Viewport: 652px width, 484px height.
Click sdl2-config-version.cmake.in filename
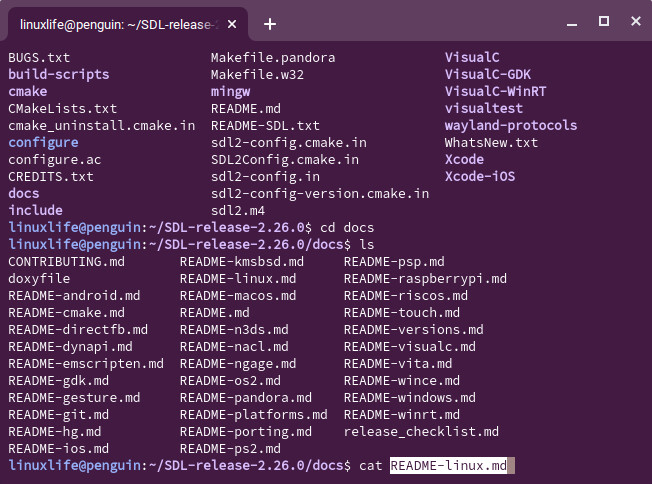(320, 193)
